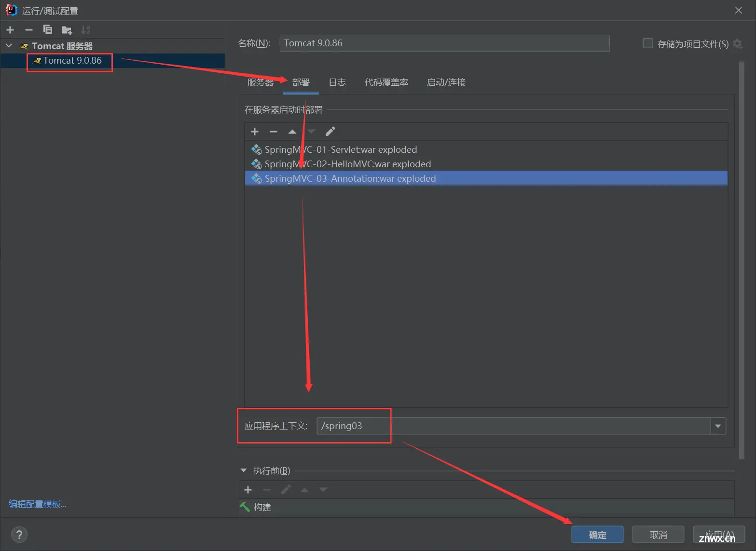756x551 pixels.
Task: Remove selected configuration with minus icon
Action: tap(29, 30)
